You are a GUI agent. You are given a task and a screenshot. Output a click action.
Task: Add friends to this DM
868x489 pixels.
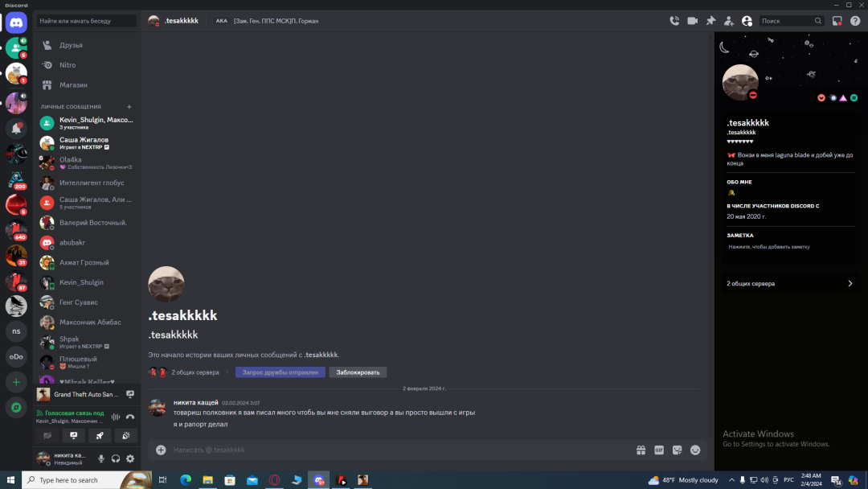[729, 21]
